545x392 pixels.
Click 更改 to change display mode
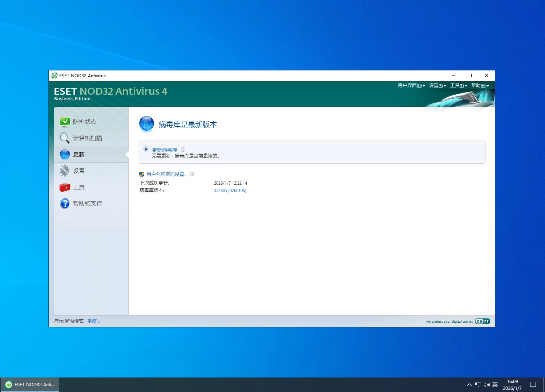tap(93, 321)
